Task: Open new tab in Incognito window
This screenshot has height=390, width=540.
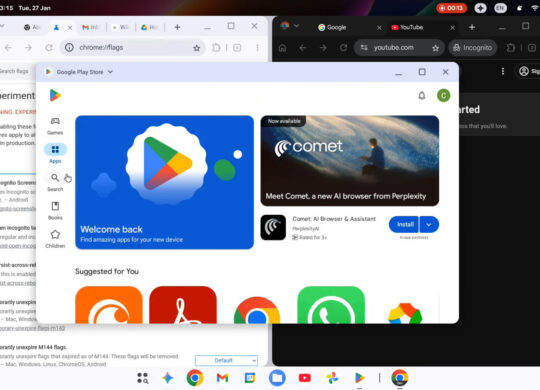Action: click(x=472, y=27)
